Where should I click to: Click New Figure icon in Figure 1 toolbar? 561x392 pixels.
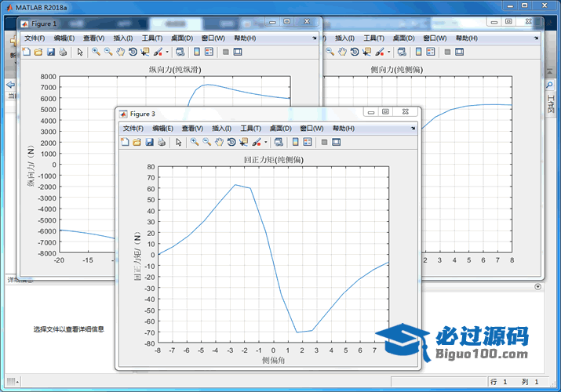26,52
